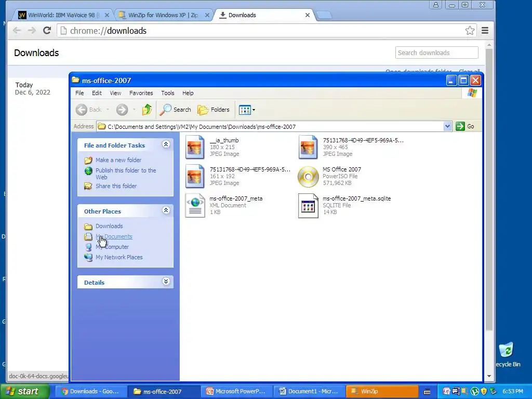Open the Windows start menu

(24, 391)
